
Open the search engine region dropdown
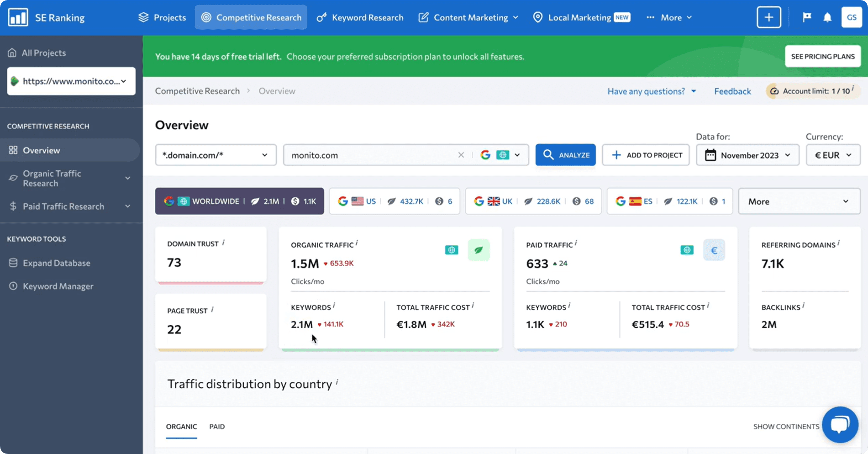500,155
